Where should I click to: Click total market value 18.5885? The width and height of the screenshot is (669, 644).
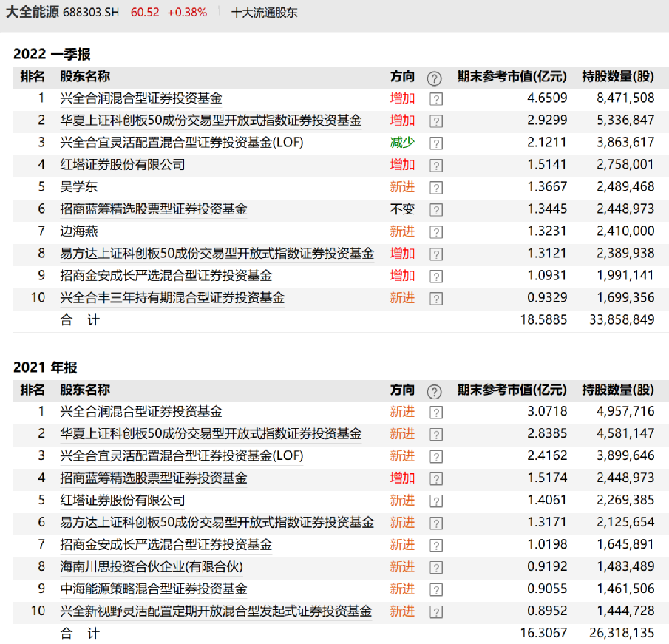coord(543,320)
